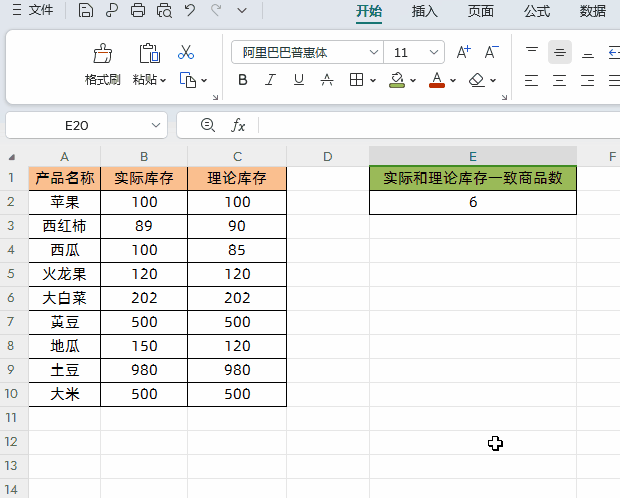Click the Undo arrow

tap(190, 10)
